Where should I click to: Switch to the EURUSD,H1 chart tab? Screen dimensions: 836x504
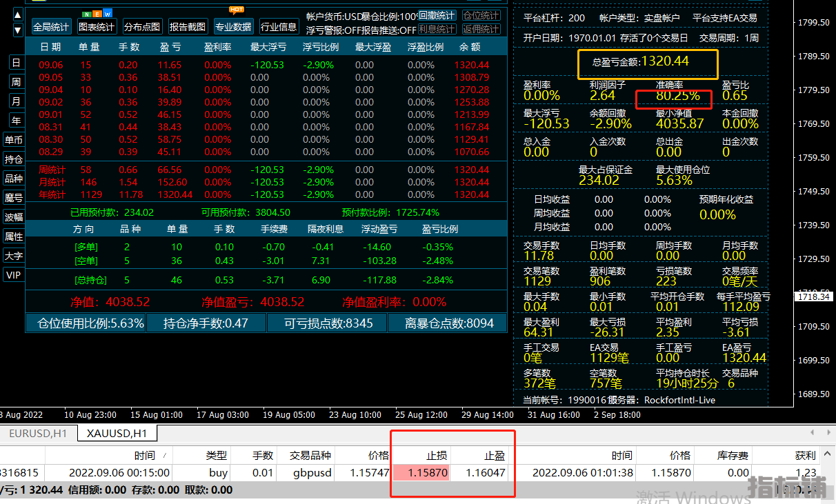tap(38, 433)
